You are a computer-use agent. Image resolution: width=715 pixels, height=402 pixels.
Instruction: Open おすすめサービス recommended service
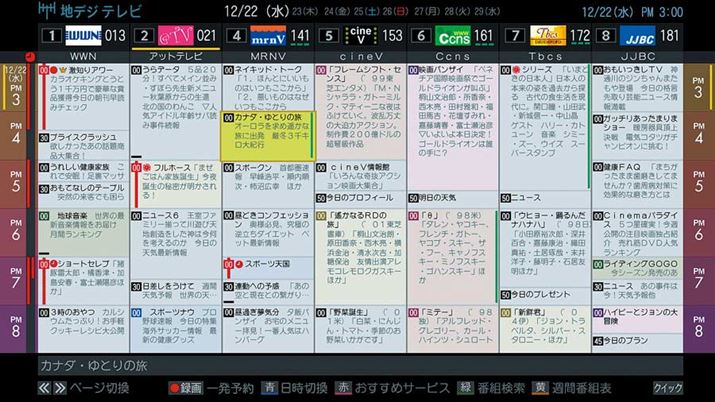coord(402,388)
